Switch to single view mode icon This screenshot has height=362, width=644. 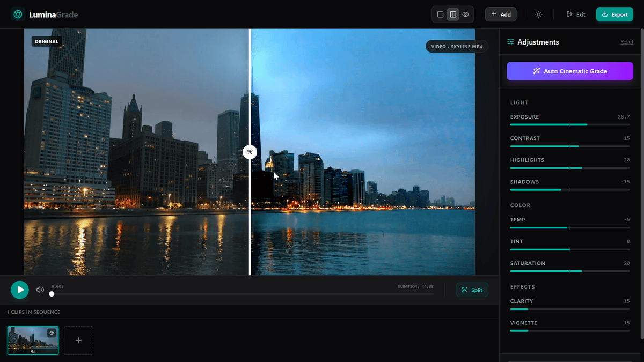click(440, 14)
